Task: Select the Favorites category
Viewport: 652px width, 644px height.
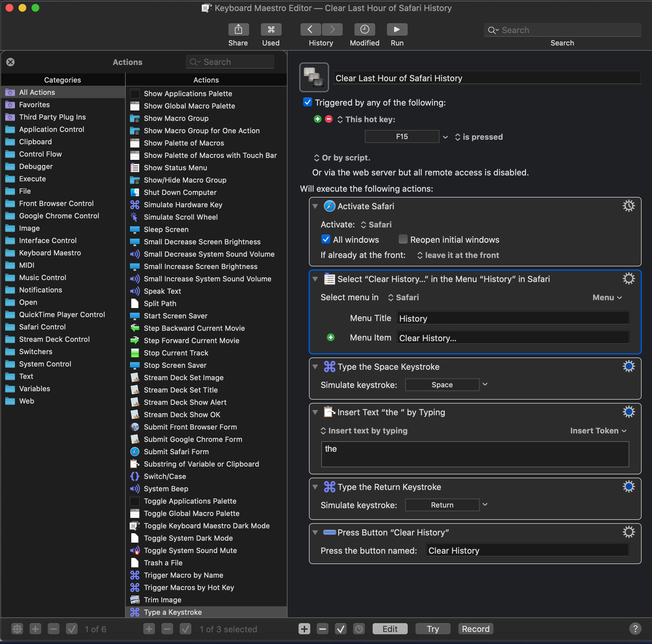Action: (63, 105)
